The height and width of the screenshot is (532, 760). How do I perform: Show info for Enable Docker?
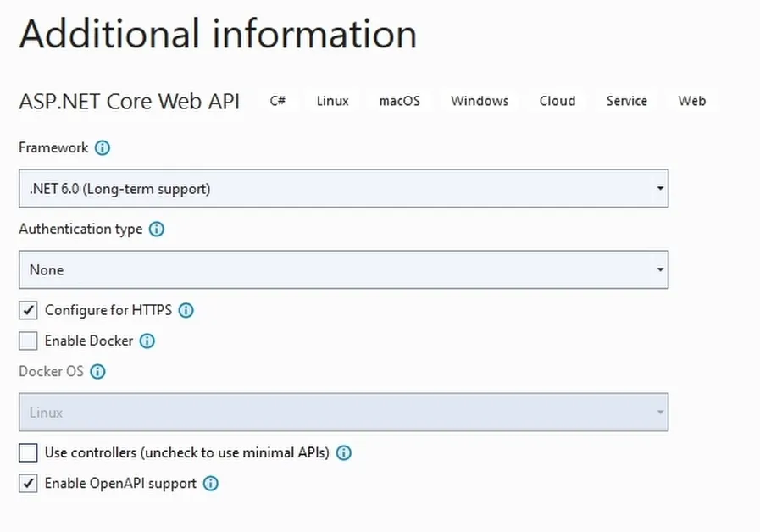(x=147, y=341)
